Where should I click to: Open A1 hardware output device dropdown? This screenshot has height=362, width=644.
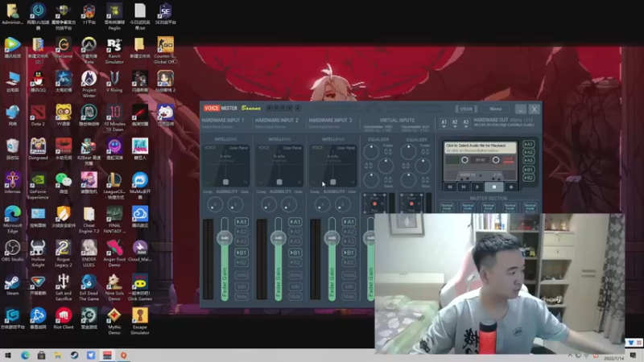click(x=444, y=124)
